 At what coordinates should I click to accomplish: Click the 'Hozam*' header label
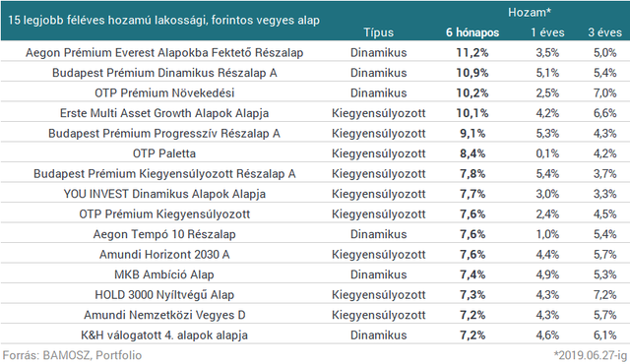pos(530,13)
